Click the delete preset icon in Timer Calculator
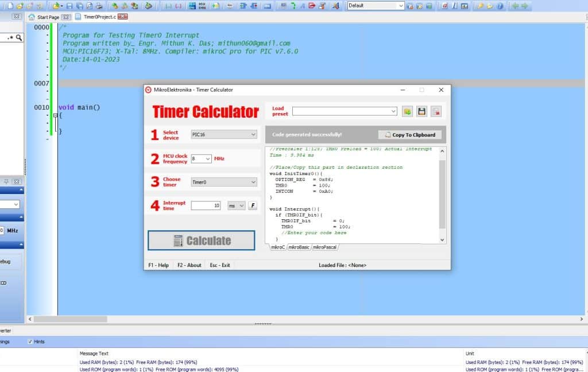This screenshot has width=588, height=372. [x=436, y=111]
